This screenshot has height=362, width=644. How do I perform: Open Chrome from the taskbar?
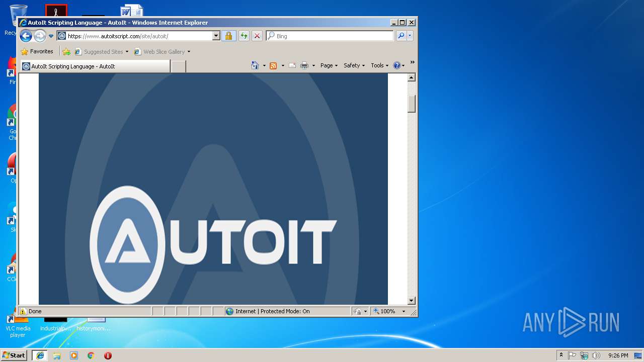coord(91,355)
